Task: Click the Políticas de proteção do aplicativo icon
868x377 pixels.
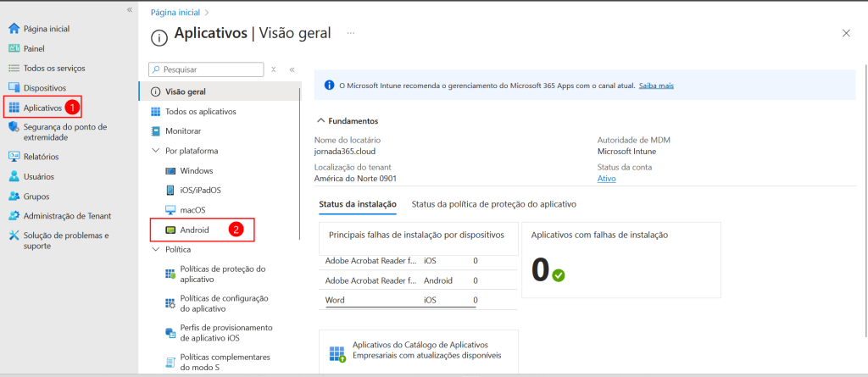Action: click(170, 274)
